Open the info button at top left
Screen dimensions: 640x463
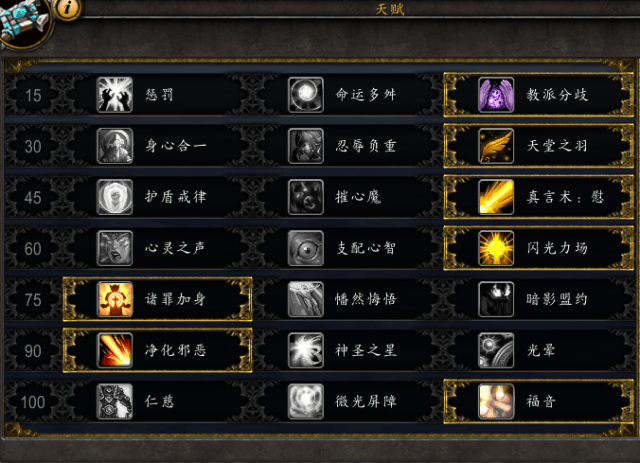click(x=67, y=8)
